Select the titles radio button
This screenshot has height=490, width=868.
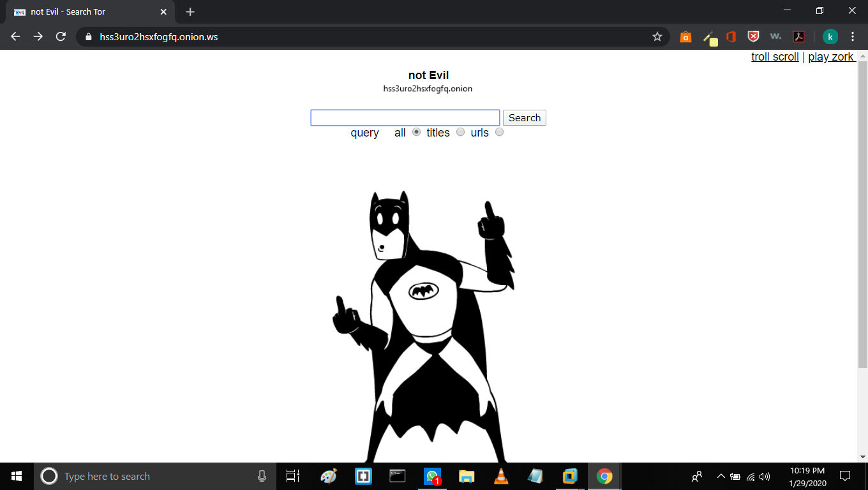click(461, 132)
